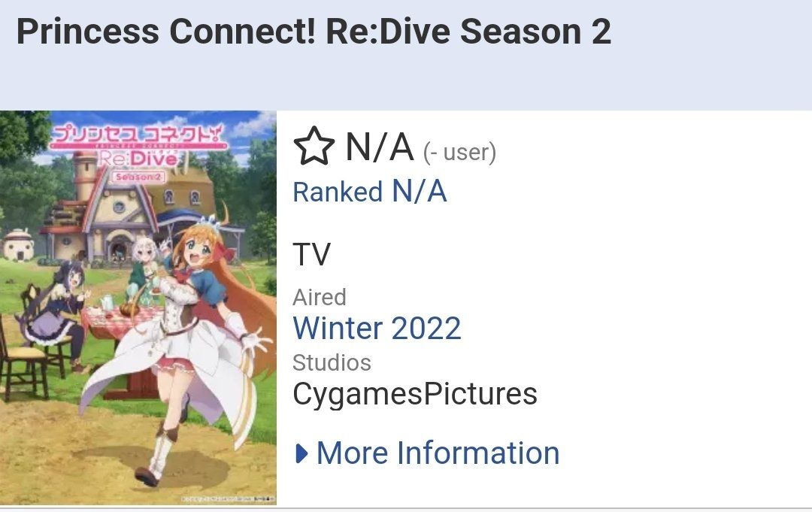812x512 pixels.
Task: Click the (- user) count text
Action: 459,152
